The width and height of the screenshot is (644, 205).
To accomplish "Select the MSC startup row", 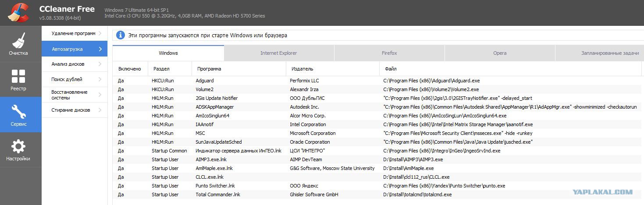I will pyautogui.click(x=377, y=133).
